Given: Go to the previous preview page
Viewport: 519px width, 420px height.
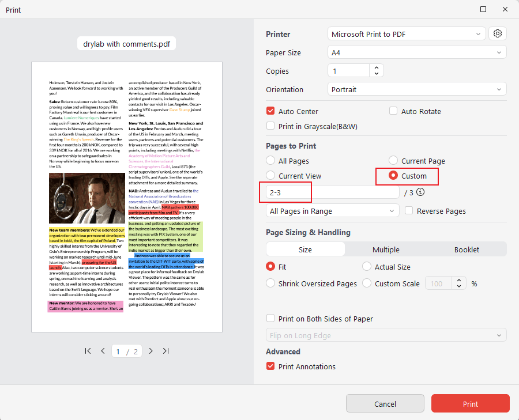Looking at the screenshot, I should click(x=103, y=350).
